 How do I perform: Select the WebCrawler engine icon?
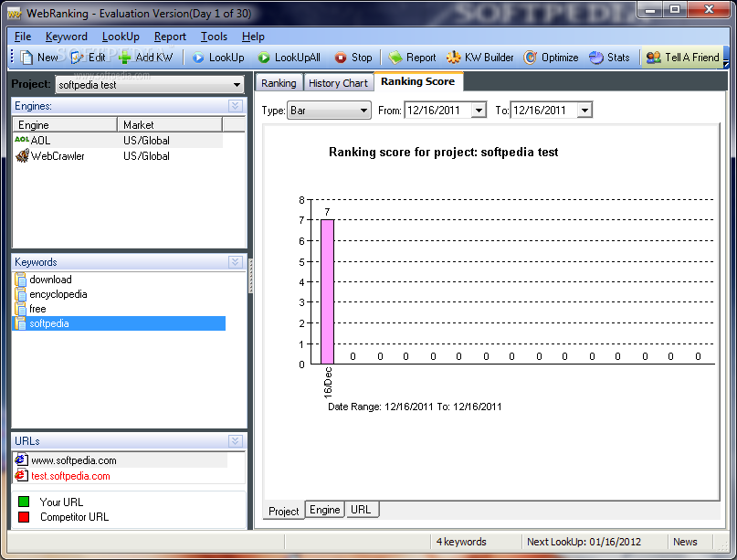(22, 155)
